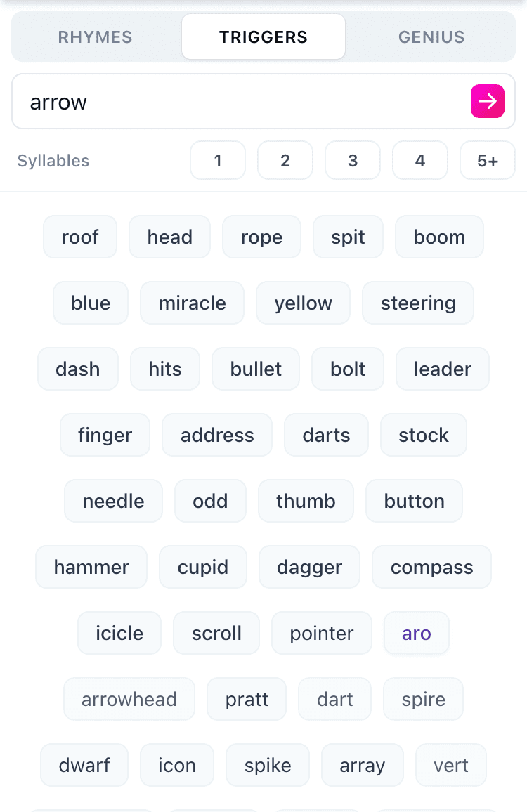Select the 'icicle' word chip
This screenshot has height=812, width=527.
point(119,633)
